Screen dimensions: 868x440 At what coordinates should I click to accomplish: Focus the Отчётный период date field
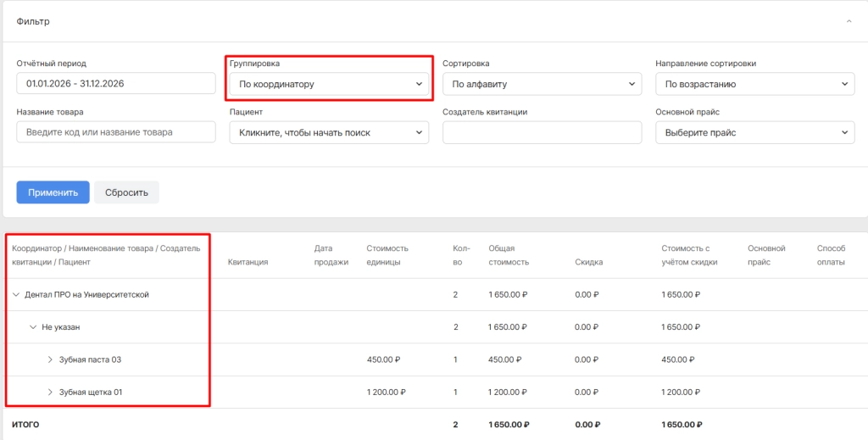click(115, 84)
